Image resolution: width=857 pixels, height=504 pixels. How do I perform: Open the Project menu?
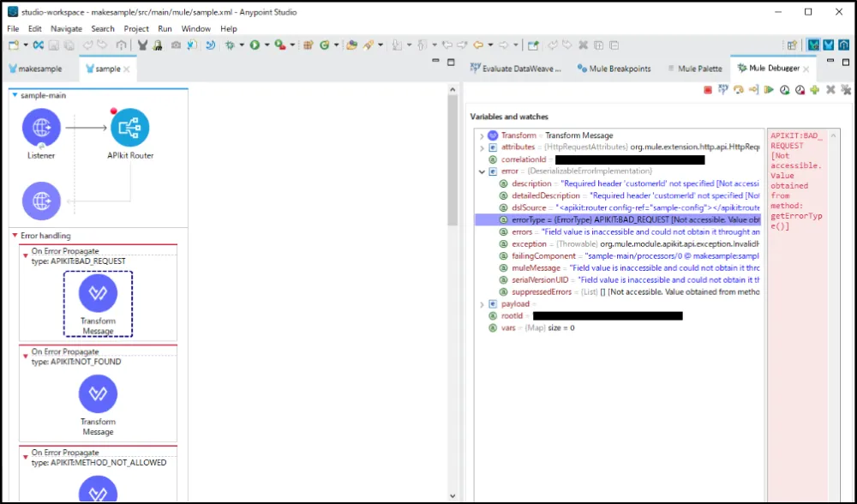[136, 29]
